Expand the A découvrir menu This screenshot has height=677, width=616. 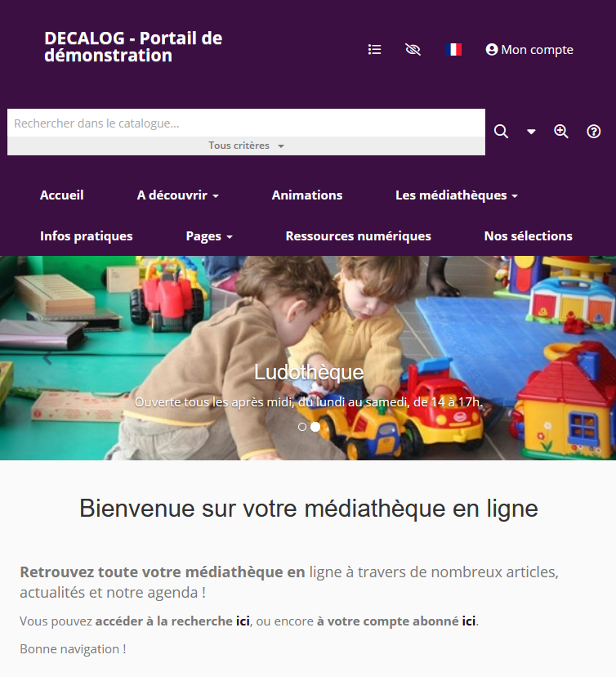pyautogui.click(x=178, y=195)
